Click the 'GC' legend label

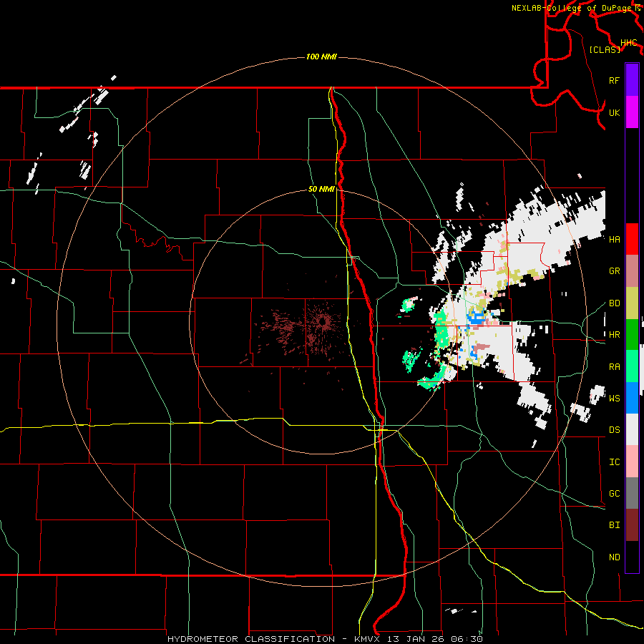tap(614, 493)
